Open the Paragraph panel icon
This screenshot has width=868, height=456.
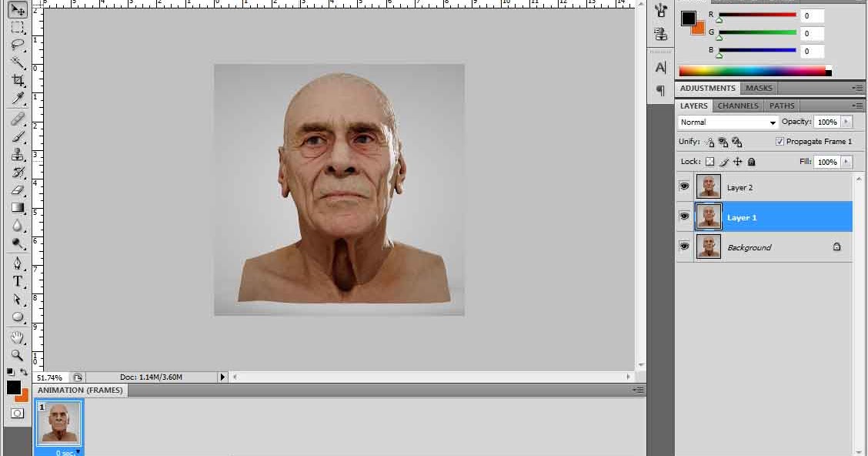(x=660, y=90)
